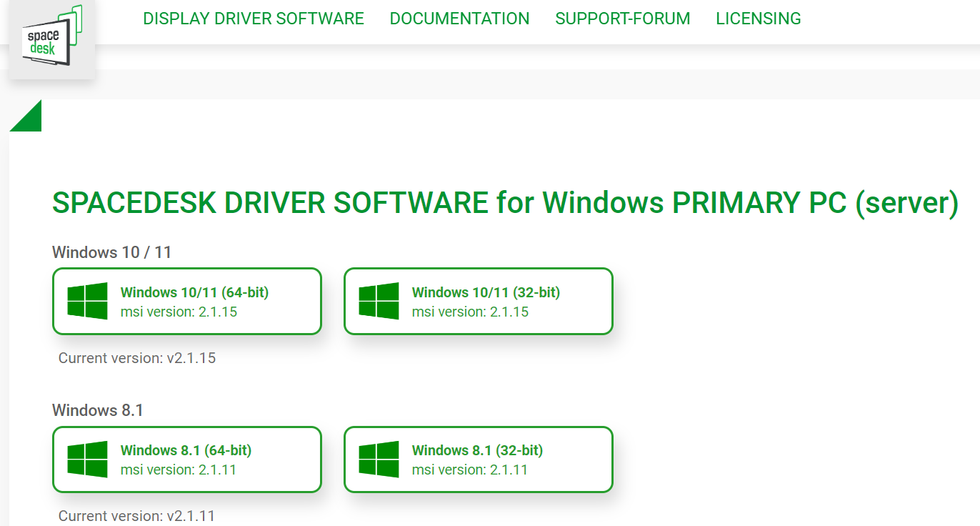Open the Documentation menu item

click(460, 19)
